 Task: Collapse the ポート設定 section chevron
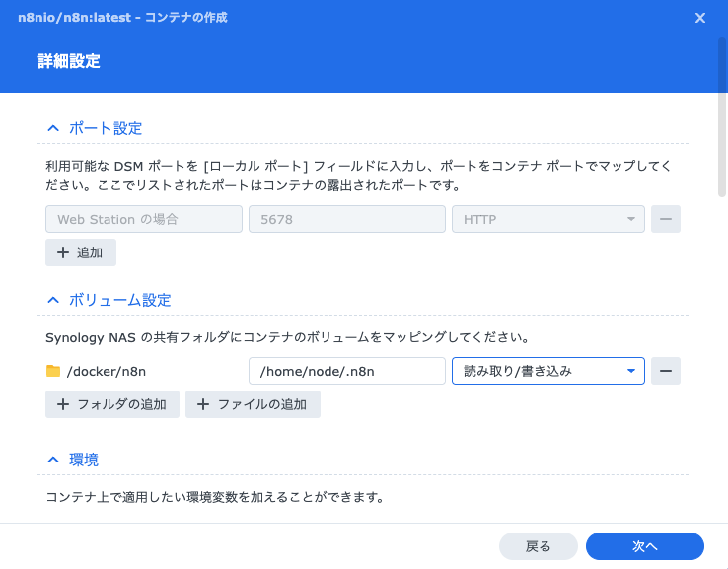coord(53,128)
